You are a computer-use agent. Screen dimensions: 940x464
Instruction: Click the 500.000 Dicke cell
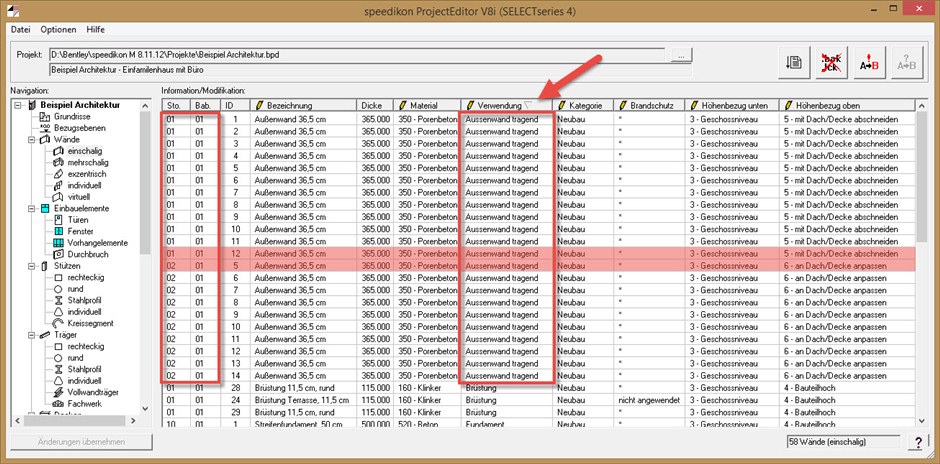coord(375,424)
